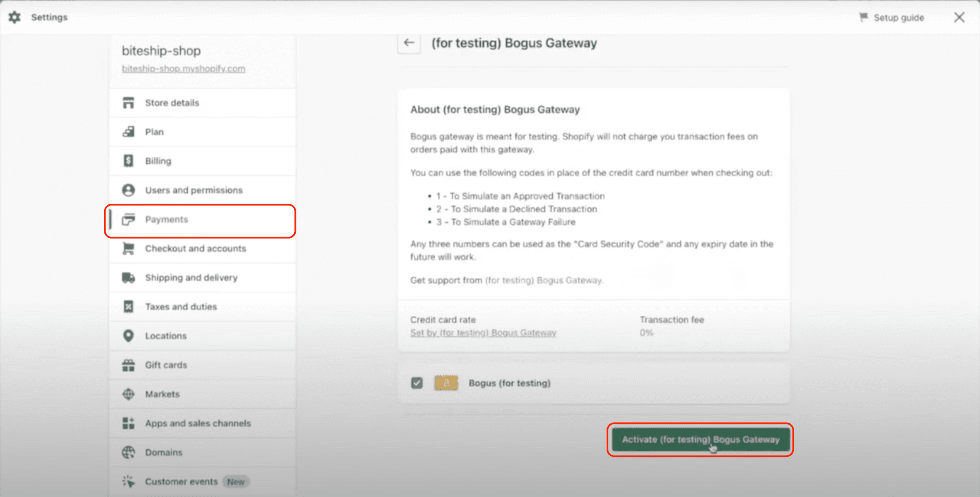The height and width of the screenshot is (497, 980).
Task: Click the Store details storefront icon
Action: tap(128, 103)
